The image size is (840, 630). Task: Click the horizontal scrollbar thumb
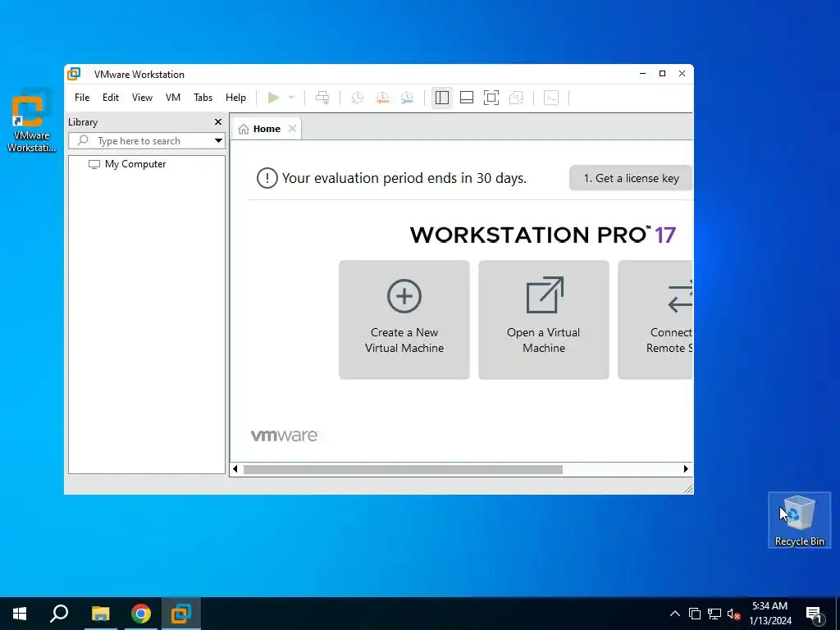pyautogui.click(x=403, y=470)
